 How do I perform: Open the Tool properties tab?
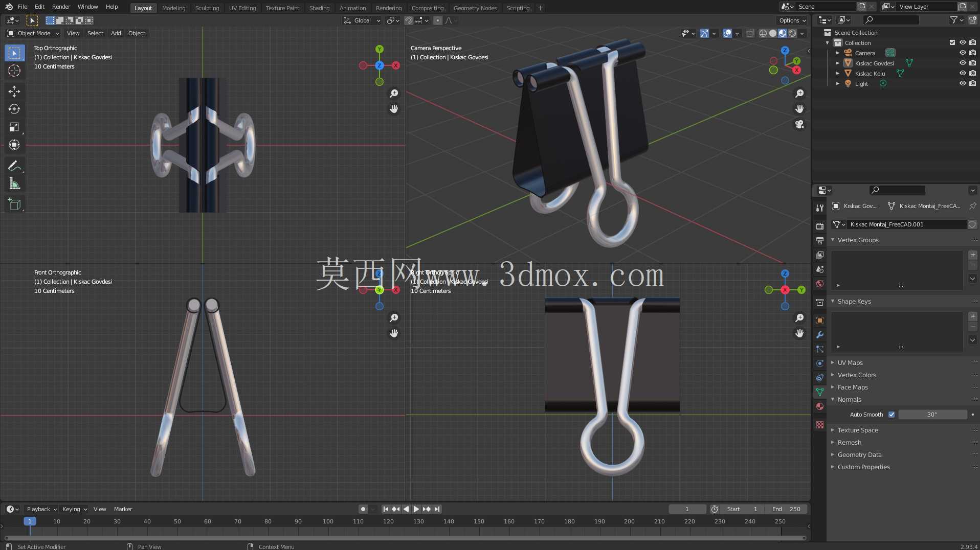click(820, 208)
